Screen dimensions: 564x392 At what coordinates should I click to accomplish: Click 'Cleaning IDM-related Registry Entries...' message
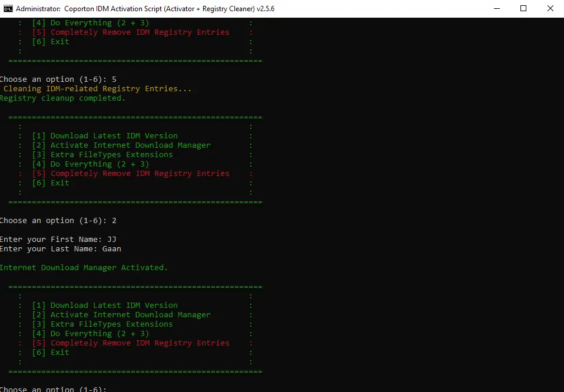tap(97, 89)
